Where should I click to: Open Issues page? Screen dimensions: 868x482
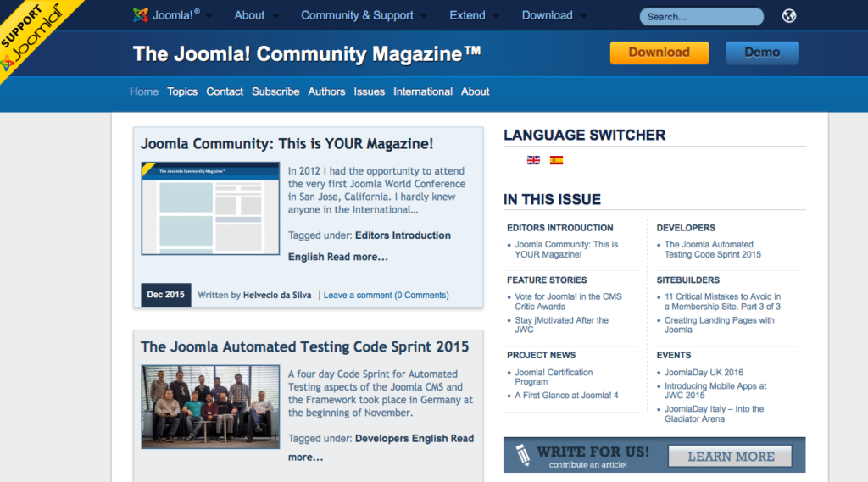[x=370, y=91]
